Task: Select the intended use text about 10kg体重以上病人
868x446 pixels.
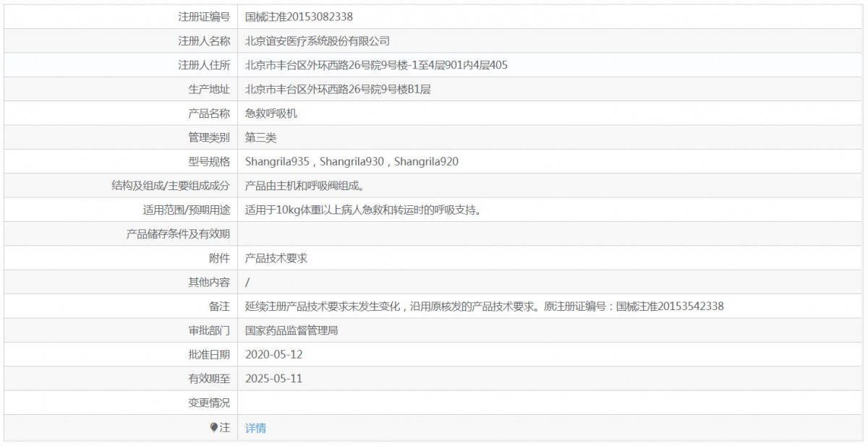Action: pyautogui.click(x=363, y=210)
